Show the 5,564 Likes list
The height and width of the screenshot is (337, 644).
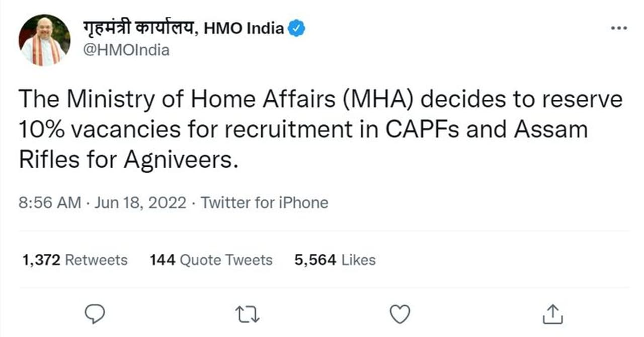click(x=335, y=260)
